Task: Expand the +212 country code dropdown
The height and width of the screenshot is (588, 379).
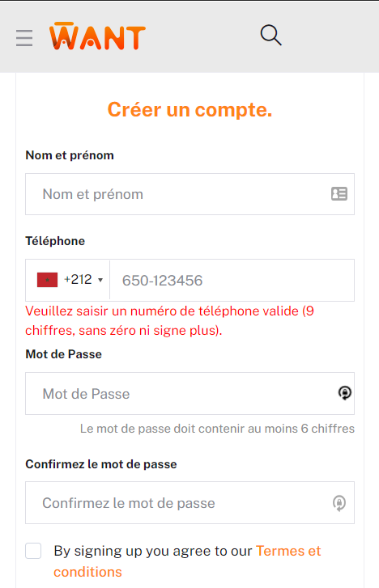Action: [70, 280]
